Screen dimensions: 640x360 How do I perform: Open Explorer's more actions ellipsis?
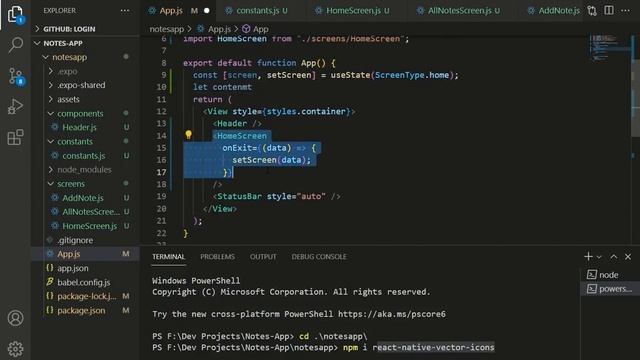pos(125,11)
